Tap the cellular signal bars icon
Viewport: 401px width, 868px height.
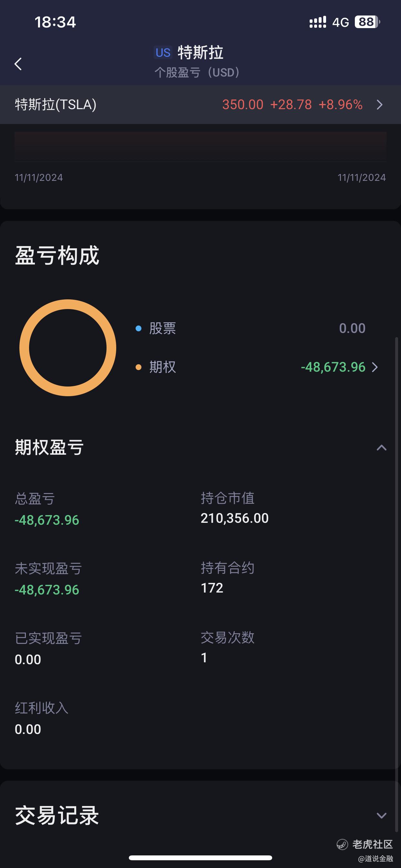[318, 22]
